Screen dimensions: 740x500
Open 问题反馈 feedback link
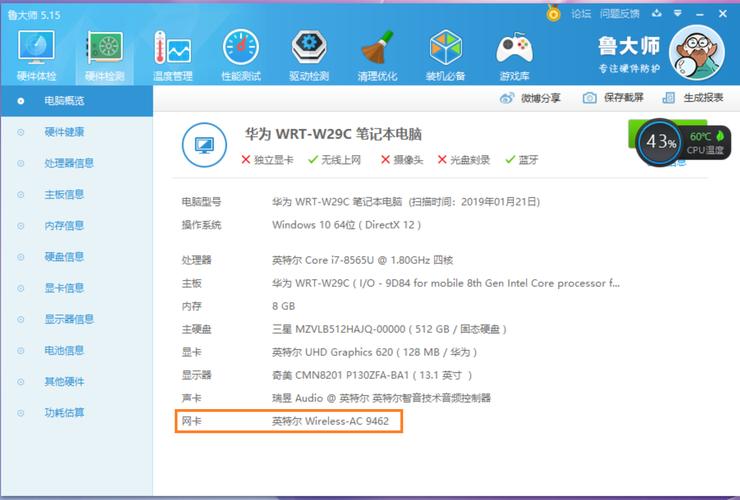point(620,14)
